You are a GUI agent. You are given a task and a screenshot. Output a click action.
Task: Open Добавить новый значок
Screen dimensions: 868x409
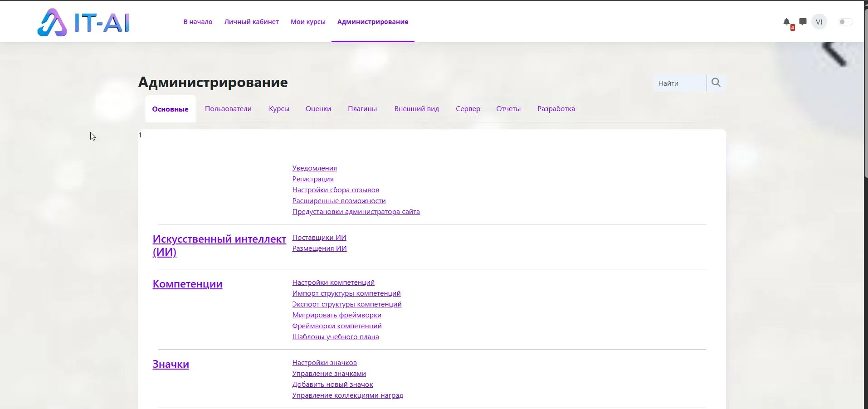point(332,384)
